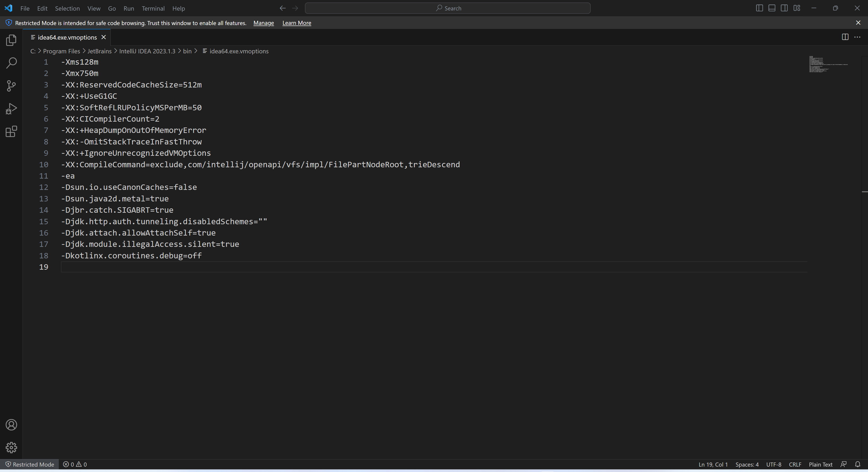Viewport: 868px width, 472px height.
Task: Open the Terminal menu
Action: 153,8
